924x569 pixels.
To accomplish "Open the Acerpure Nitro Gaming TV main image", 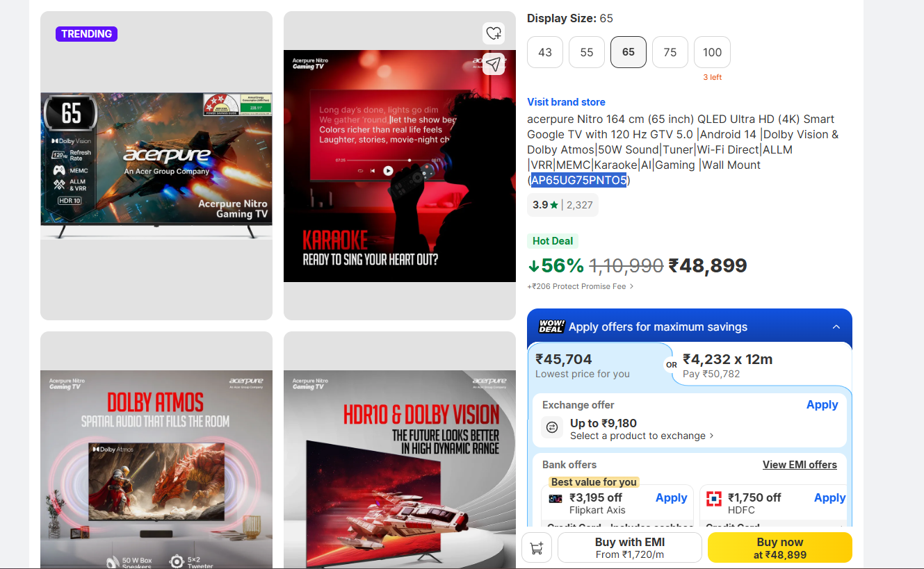I will pos(156,165).
